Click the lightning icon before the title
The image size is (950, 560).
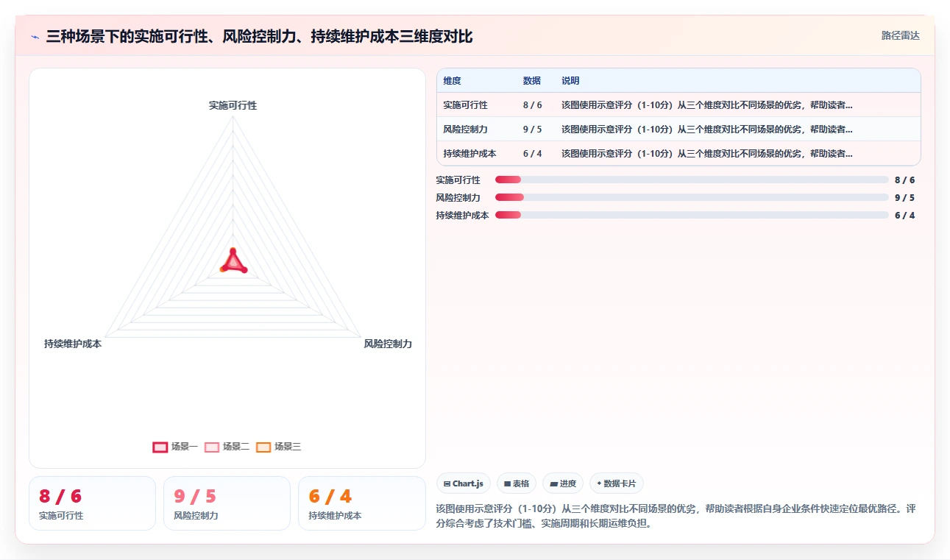pos(35,37)
